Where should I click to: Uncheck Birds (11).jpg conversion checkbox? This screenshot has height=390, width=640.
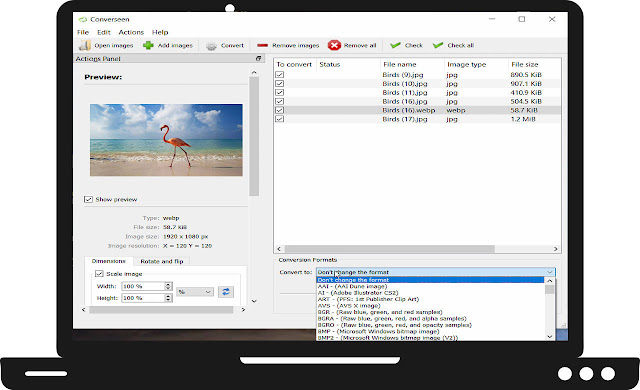tap(280, 93)
